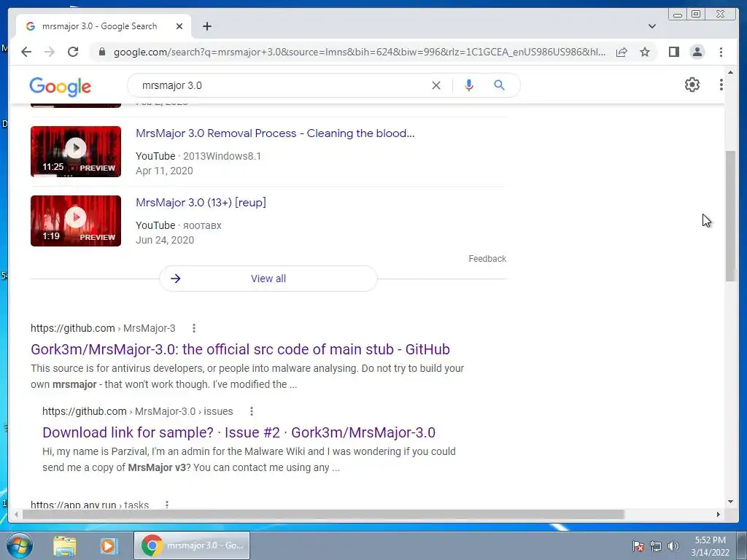Image resolution: width=747 pixels, height=560 pixels.
Task: Play MrsMajor 3.0 Removal Process video thumbnail
Action: pyautogui.click(x=76, y=152)
